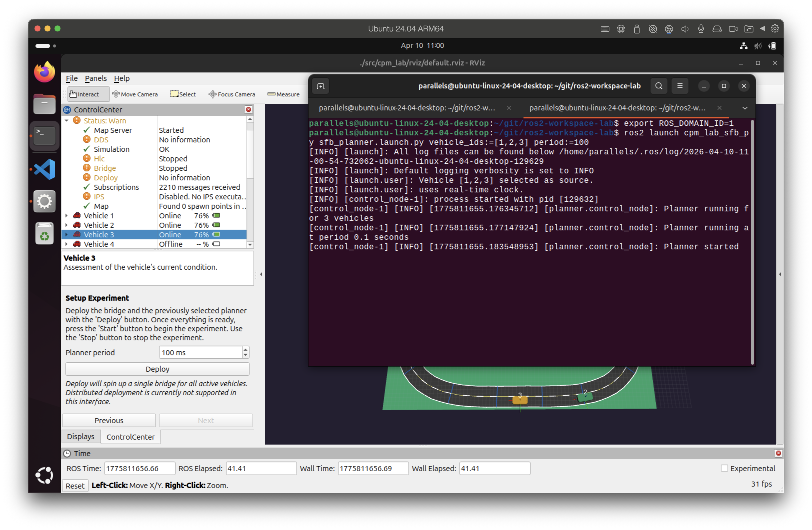The height and width of the screenshot is (530, 812).
Task: Click the Reset button in status bar
Action: point(75,486)
